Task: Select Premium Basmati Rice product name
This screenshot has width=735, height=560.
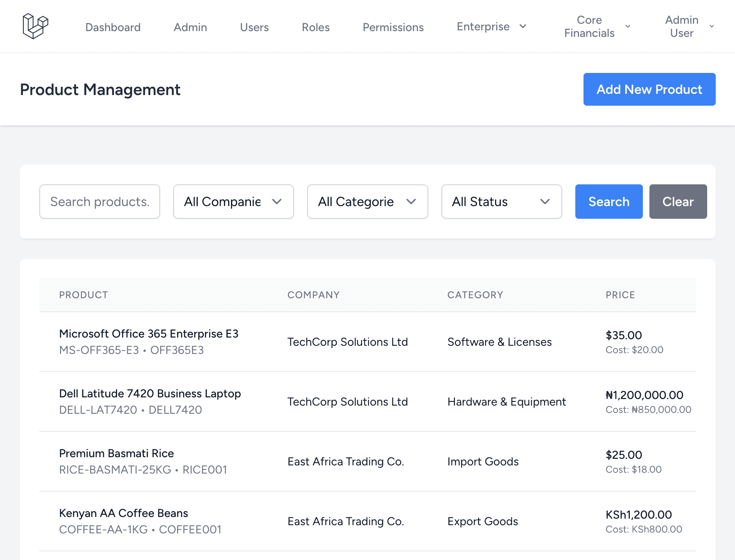Action: click(117, 453)
